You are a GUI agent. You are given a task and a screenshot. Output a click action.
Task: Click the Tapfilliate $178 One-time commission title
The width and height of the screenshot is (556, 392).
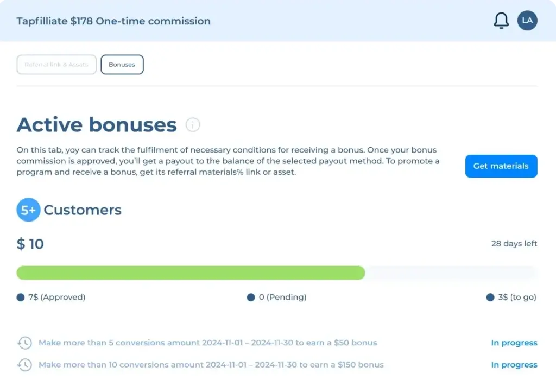coord(113,21)
